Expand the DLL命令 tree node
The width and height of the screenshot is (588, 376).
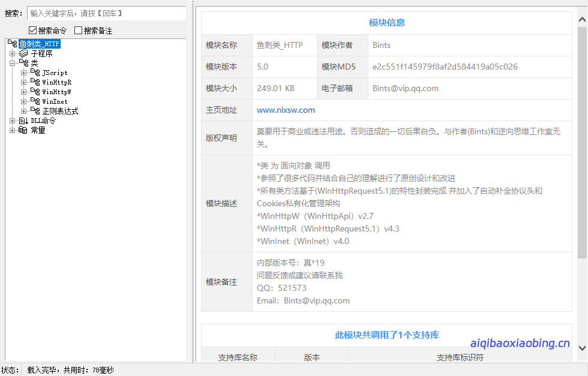11,120
